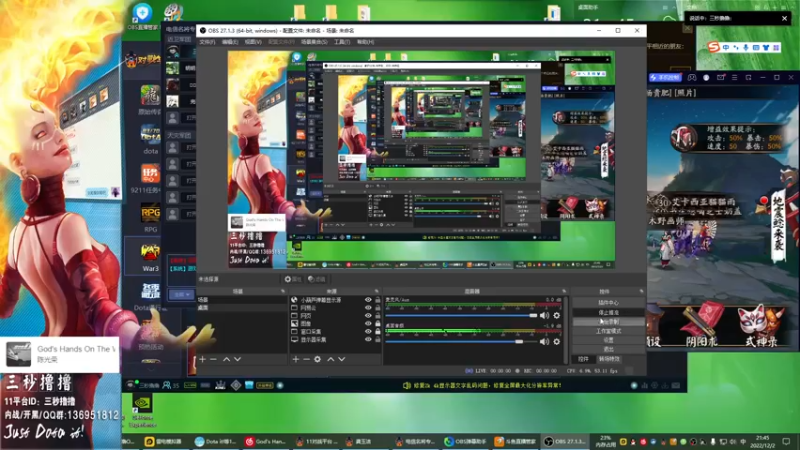Open OBS 设置 settings button
Viewport: 800px width, 450px height.
point(608,340)
